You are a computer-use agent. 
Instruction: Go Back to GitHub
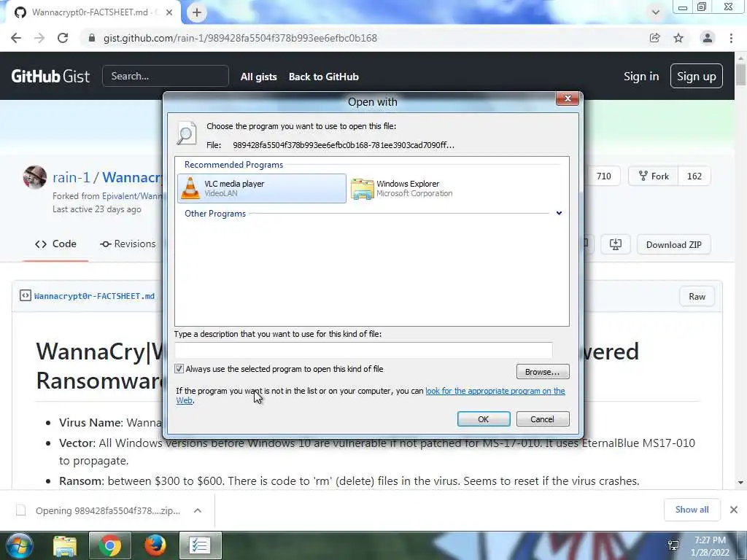tap(323, 77)
